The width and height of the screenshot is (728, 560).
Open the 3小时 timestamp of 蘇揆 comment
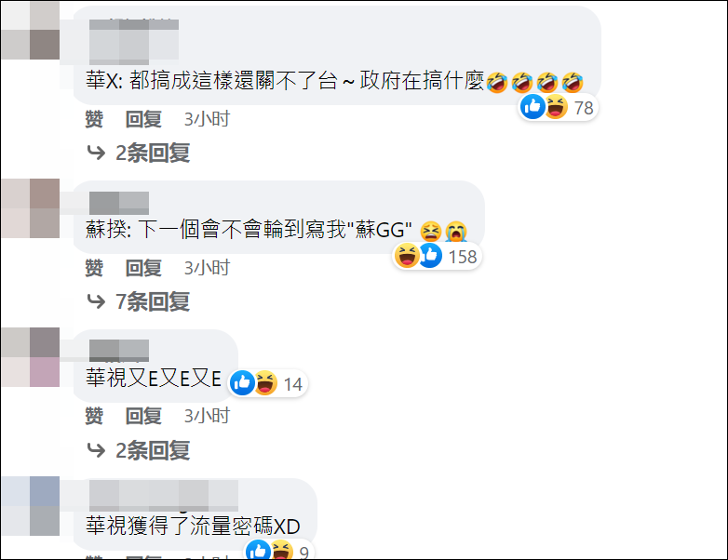click(207, 268)
